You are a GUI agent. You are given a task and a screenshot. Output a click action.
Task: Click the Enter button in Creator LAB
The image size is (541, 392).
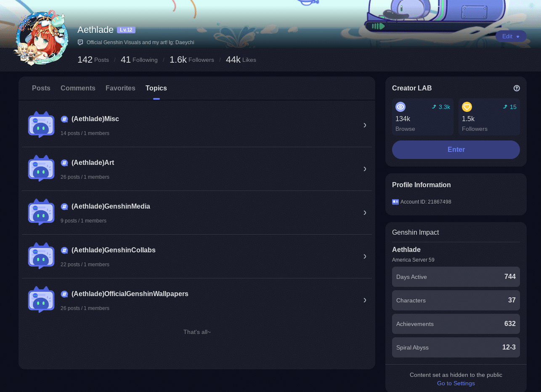(x=456, y=150)
